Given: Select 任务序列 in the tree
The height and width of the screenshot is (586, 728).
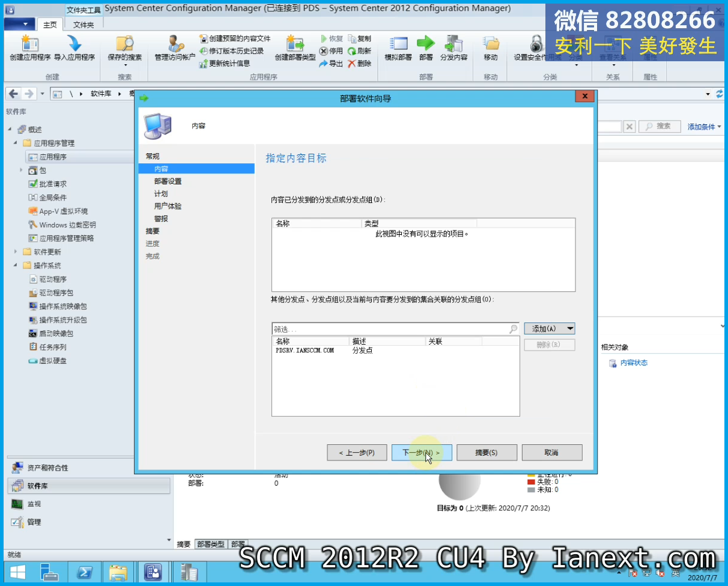Looking at the screenshot, I should [x=53, y=347].
